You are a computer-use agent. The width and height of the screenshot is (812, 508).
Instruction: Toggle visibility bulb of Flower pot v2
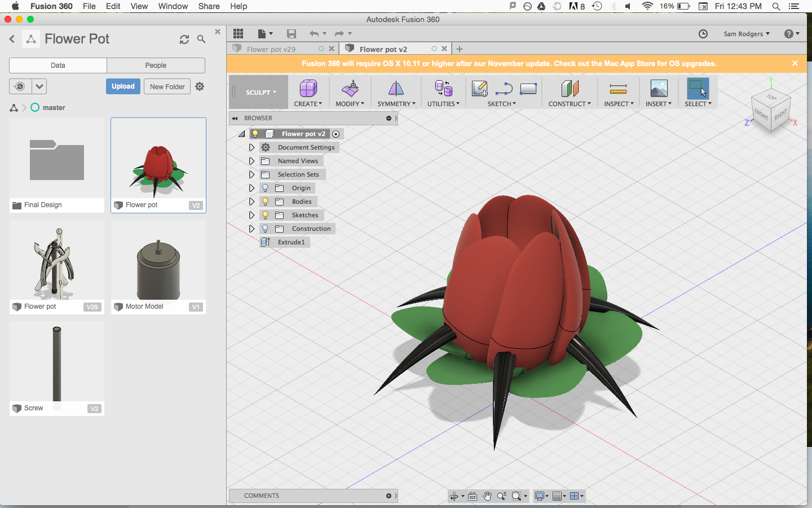point(255,134)
